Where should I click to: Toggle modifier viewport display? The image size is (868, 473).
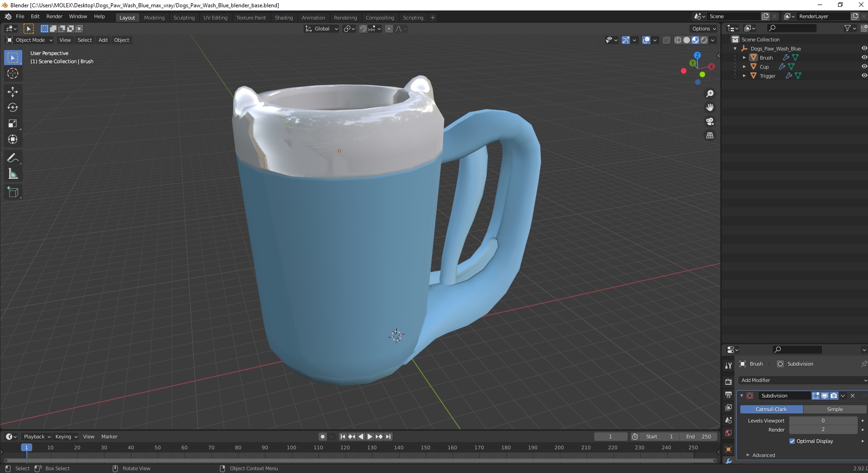click(x=824, y=396)
